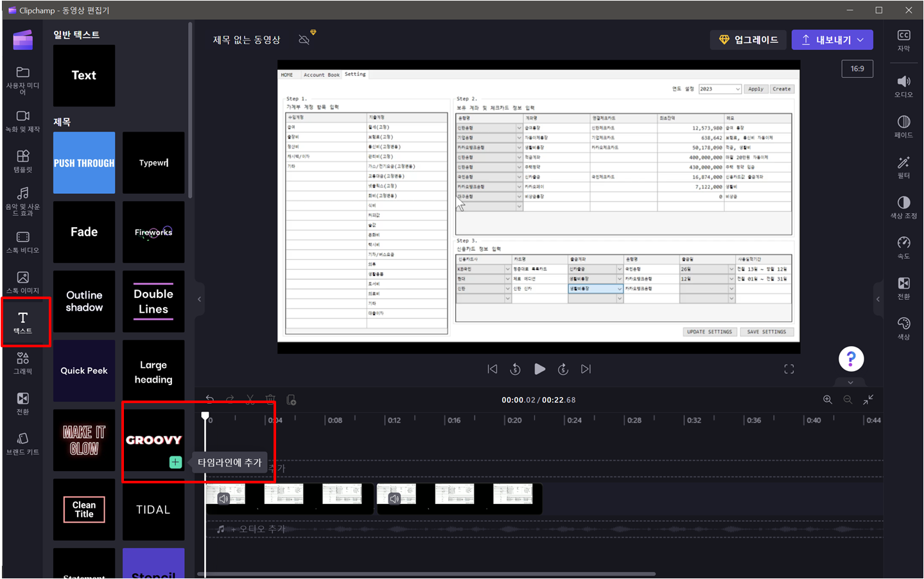
Task: Open music and sound effects tab
Action: (22, 202)
